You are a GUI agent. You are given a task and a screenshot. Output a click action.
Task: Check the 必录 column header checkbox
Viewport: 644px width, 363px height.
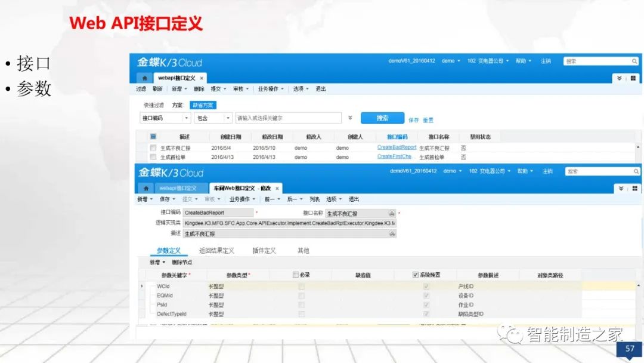point(296,273)
